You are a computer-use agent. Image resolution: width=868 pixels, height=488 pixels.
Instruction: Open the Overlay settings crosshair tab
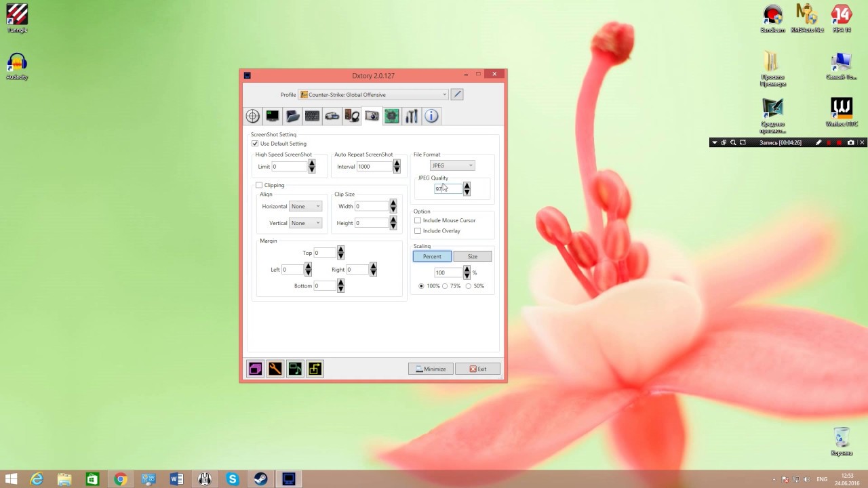click(252, 116)
